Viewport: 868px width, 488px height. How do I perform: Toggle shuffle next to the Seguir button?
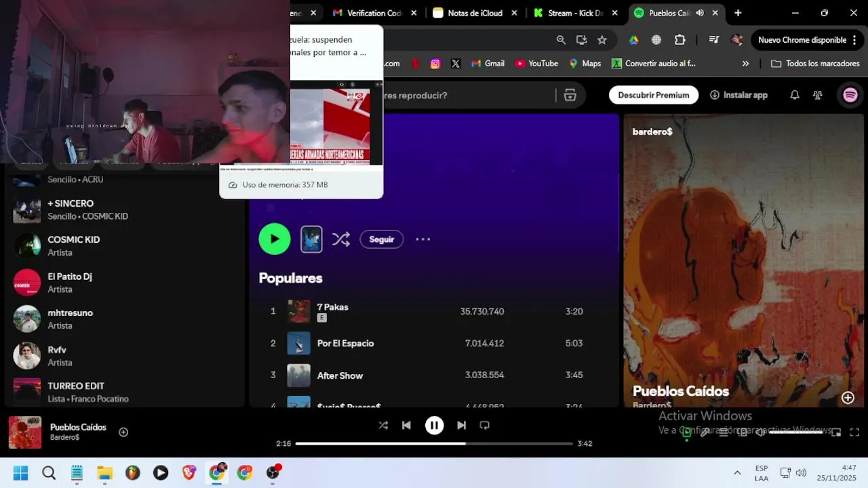pyautogui.click(x=341, y=239)
